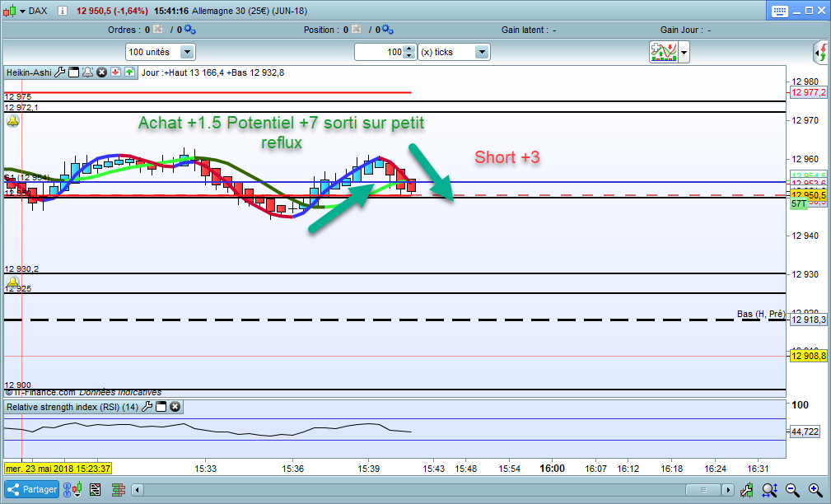Open the order book bars icon
The height and width of the screenshot is (504, 831).
tap(118, 490)
